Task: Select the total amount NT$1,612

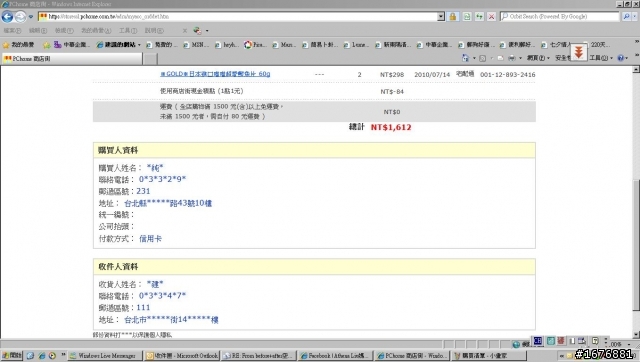Action: coord(391,127)
